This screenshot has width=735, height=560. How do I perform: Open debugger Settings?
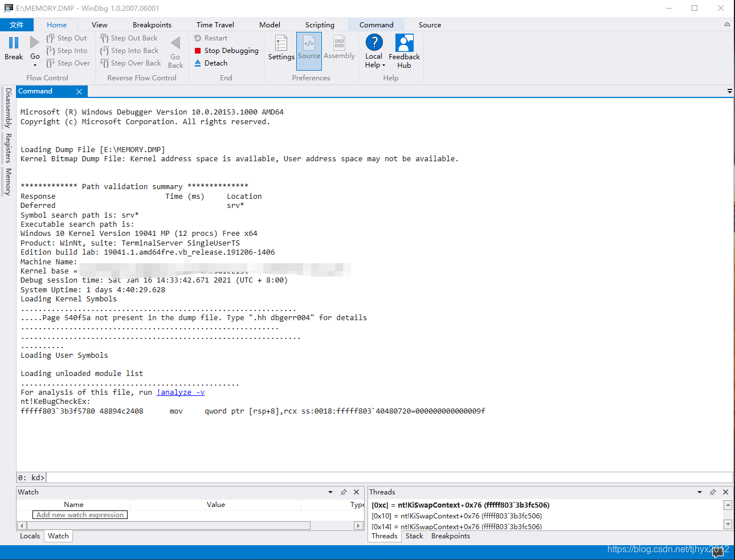click(x=281, y=48)
